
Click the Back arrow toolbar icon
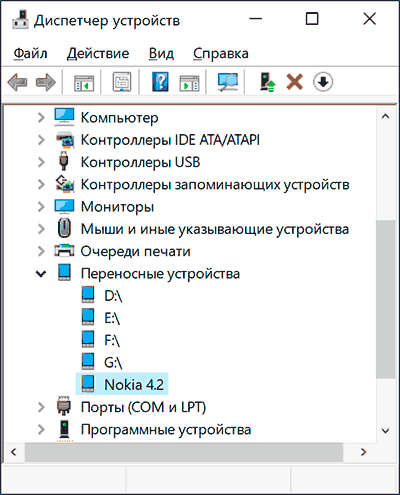[17, 82]
